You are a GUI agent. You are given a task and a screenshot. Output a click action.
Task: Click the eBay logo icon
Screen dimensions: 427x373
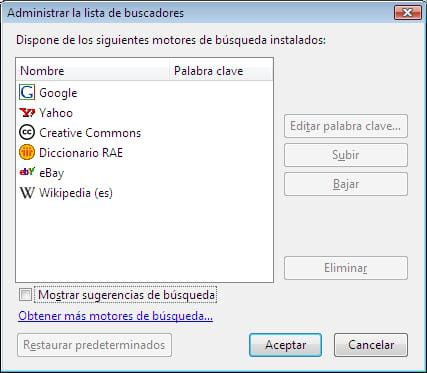click(27, 172)
